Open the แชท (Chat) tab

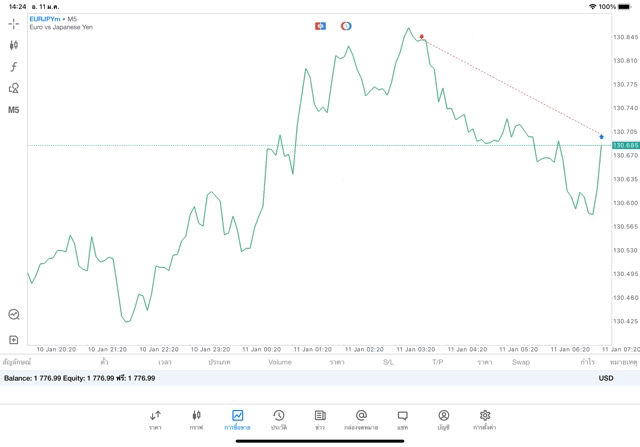coord(402,419)
